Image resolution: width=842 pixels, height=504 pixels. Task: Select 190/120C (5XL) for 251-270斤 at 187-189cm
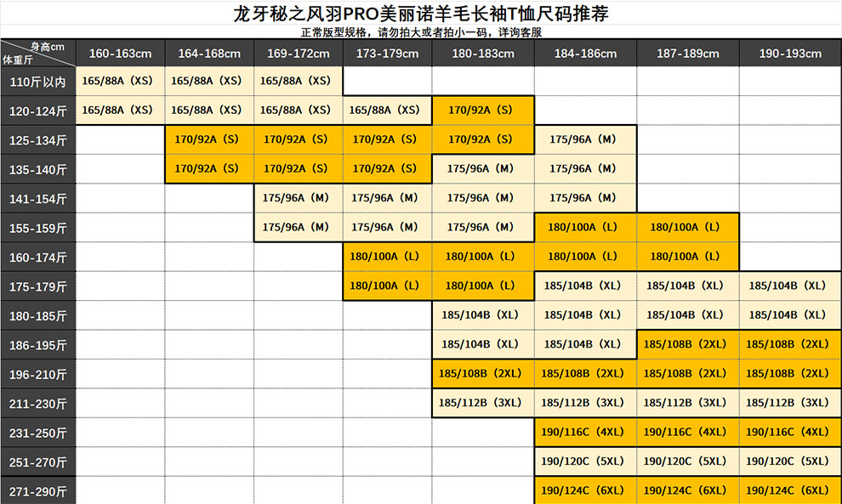[x=688, y=461]
